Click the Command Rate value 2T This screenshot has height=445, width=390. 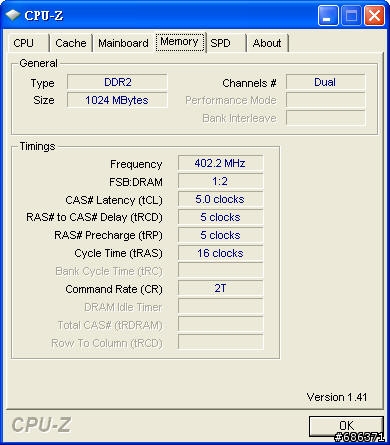(220, 288)
